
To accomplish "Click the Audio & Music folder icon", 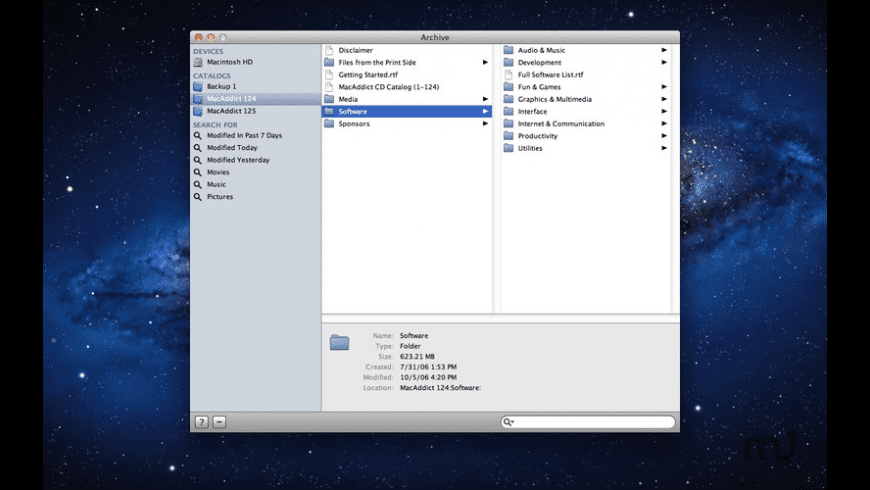I will click(508, 50).
